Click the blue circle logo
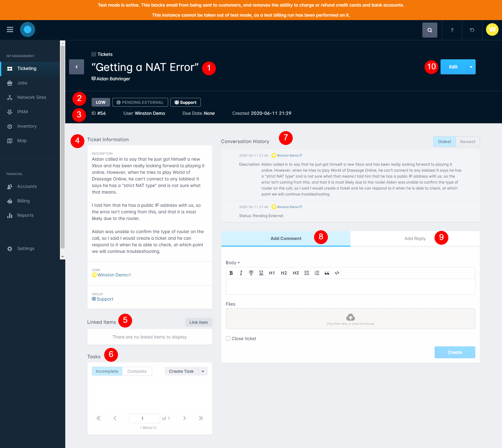The image size is (502, 448). (28, 29)
